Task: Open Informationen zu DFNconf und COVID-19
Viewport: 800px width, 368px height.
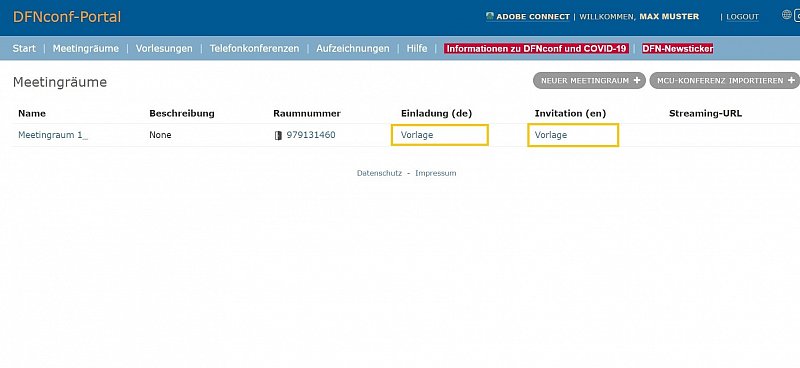Action: tap(536, 48)
